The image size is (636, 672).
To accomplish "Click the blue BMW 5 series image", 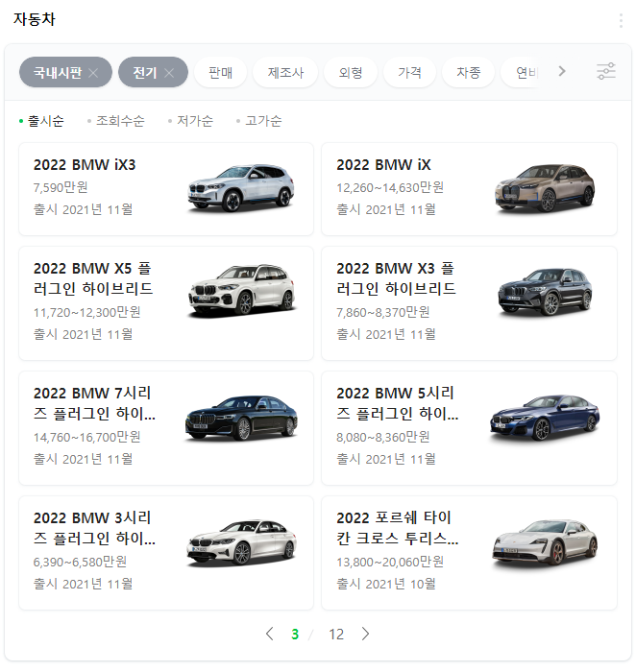I will tap(545, 418).
